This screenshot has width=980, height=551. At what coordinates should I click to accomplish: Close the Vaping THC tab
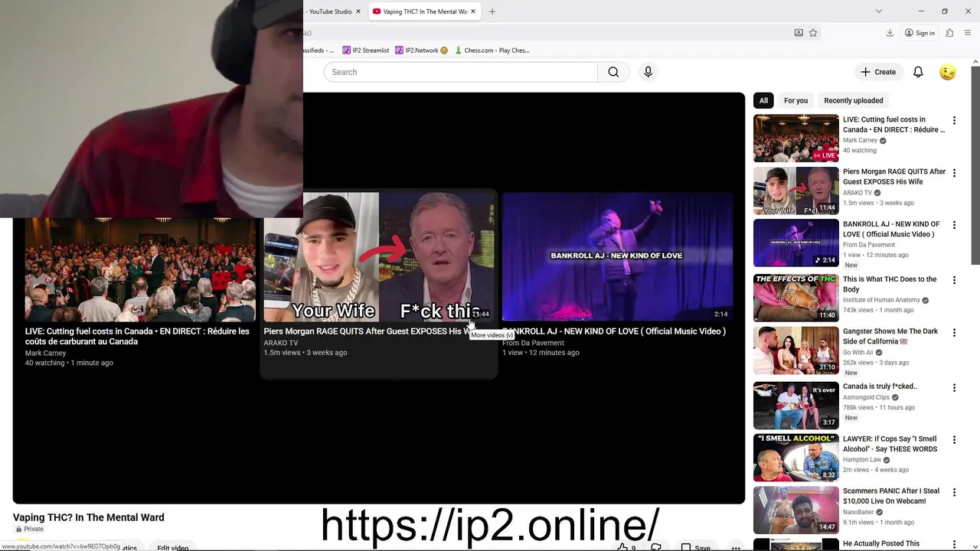click(472, 11)
